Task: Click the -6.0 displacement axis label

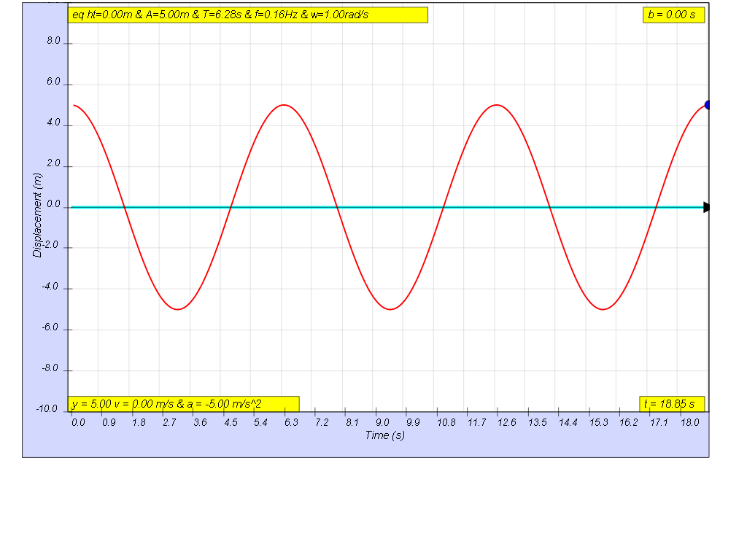Action: [x=50, y=327]
